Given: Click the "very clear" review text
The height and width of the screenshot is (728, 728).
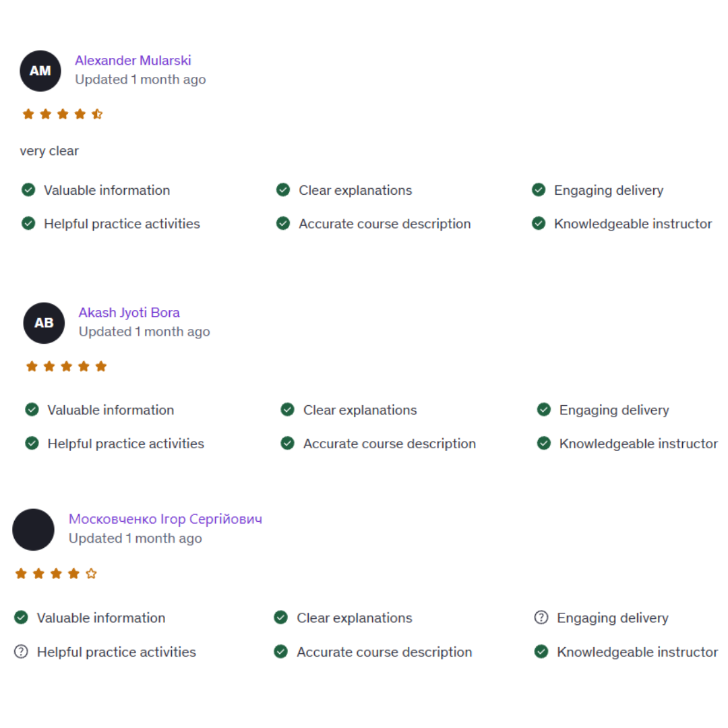Looking at the screenshot, I should [x=49, y=151].
